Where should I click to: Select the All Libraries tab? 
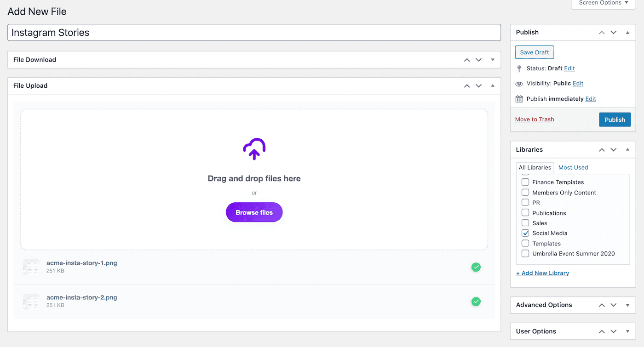click(535, 167)
